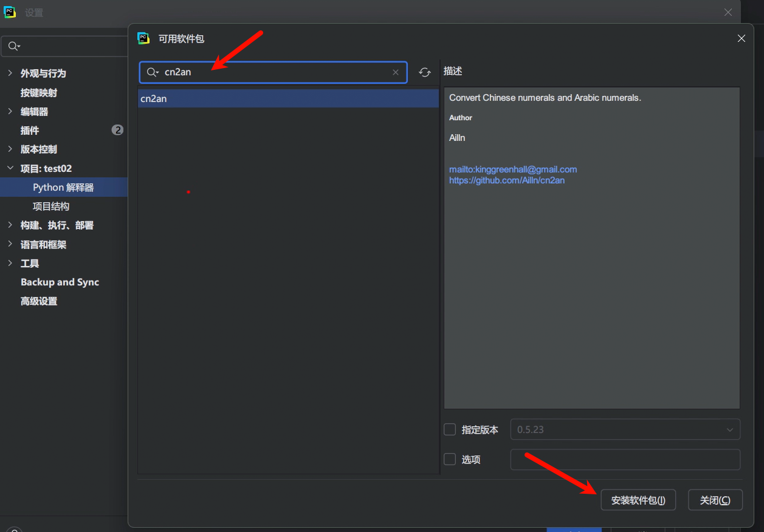Image resolution: width=764 pixels, height=532 pixels.
Task: Click the settings sidebar search field
Action: 64,46
